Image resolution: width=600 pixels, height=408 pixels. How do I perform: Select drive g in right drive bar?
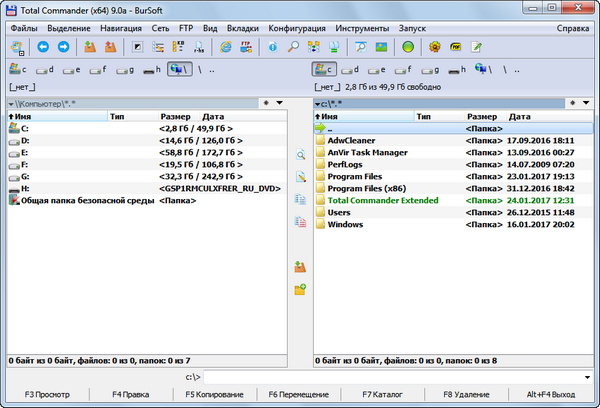click(x=430, y=70)
